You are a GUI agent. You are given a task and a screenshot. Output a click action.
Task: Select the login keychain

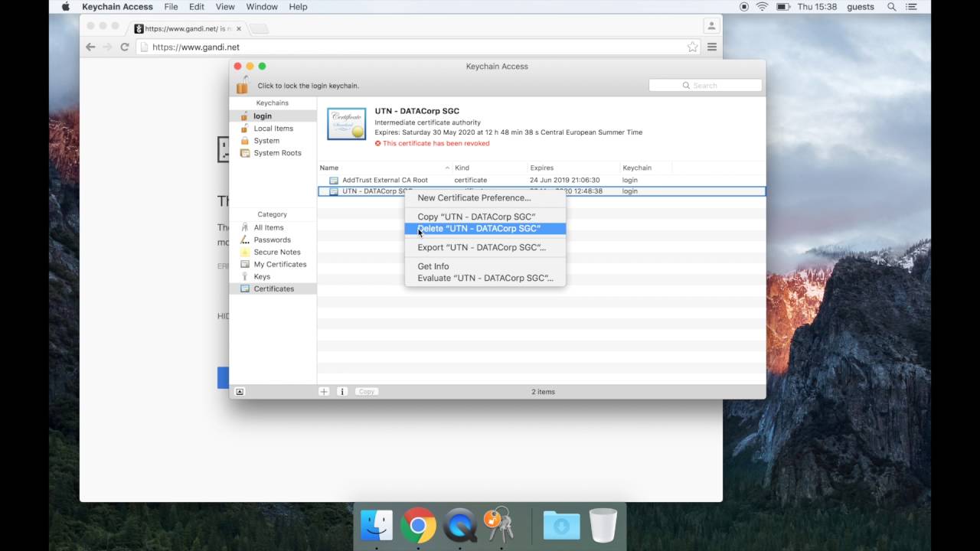coord(273,116)
